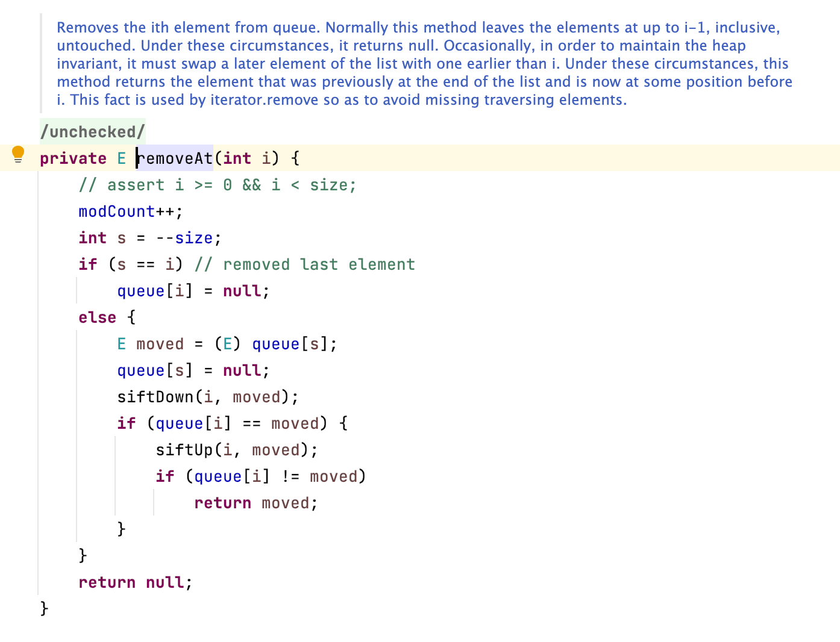The height and width of the screenshot is (642, 840).
Task: Click the return null statement
Action: point(135,582)
